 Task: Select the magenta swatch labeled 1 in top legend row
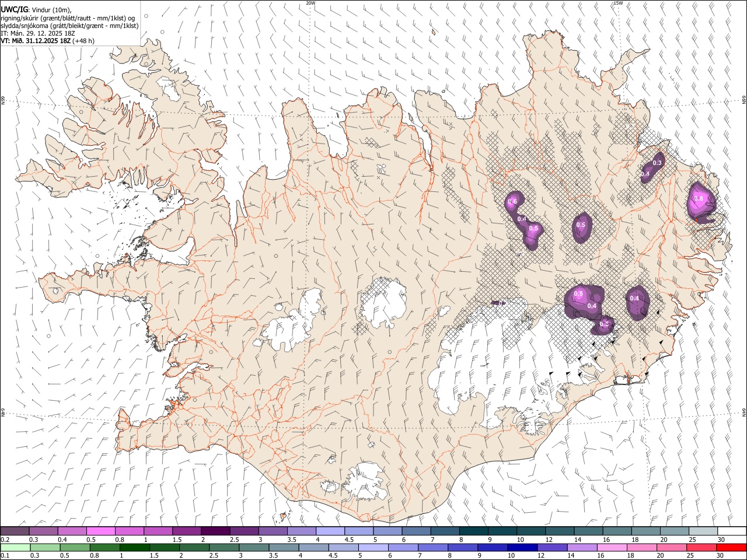[x=158, y=531]
